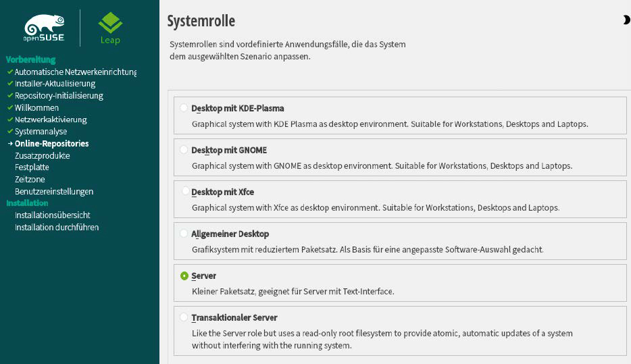
Task: Pick the Allgemeiner Desktop radio button
Action: tap(184, 234)
